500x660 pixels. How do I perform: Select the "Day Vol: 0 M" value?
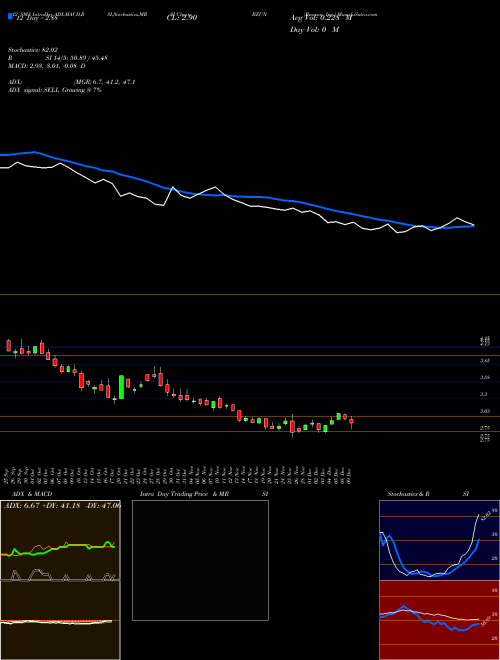point(314,30)
